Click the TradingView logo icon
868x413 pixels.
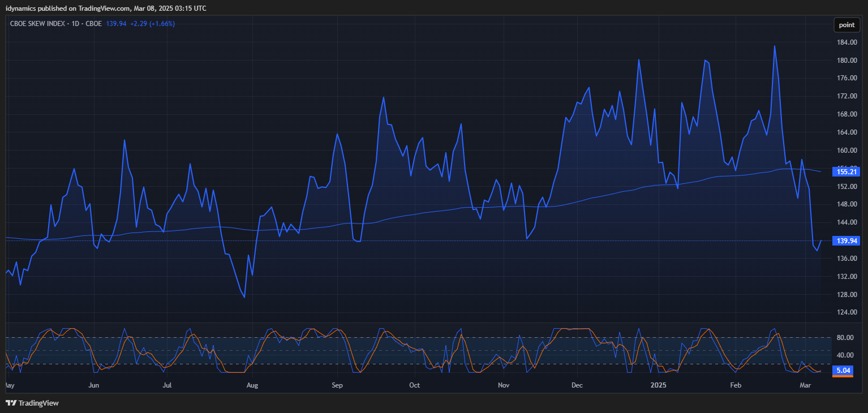[11, 403]
